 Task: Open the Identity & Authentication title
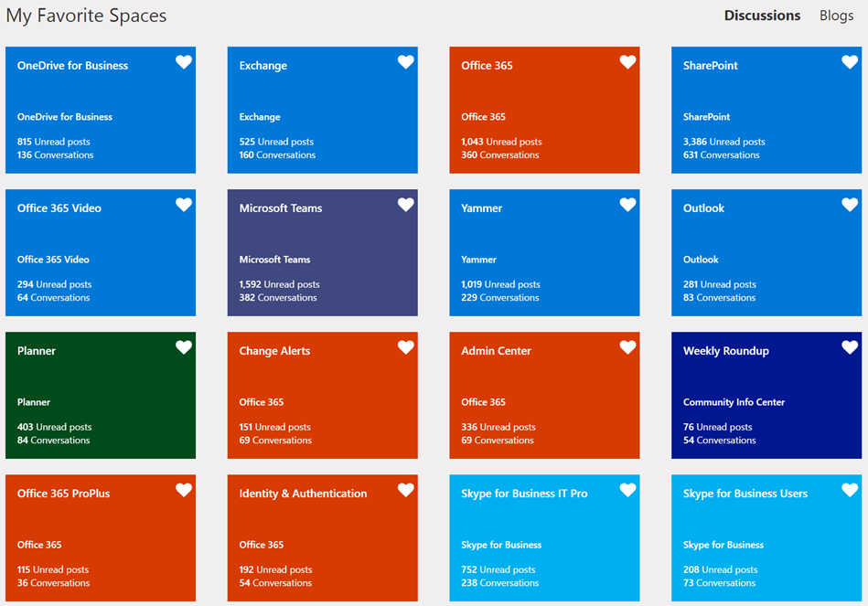pyautogui.click(x=303, y=494)
